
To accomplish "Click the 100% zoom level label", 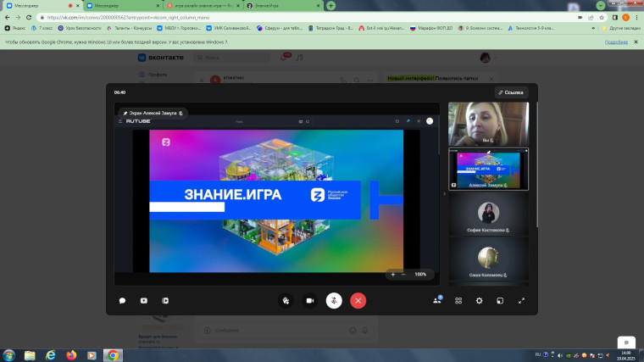I will pos(420,274).
